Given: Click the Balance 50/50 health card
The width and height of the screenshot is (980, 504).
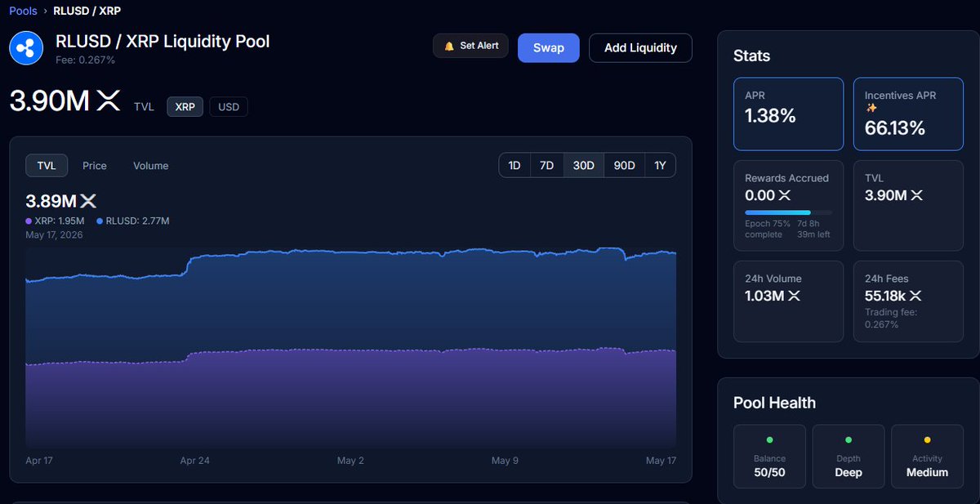Looking at the screenshot, I should (x=769, y=457).
